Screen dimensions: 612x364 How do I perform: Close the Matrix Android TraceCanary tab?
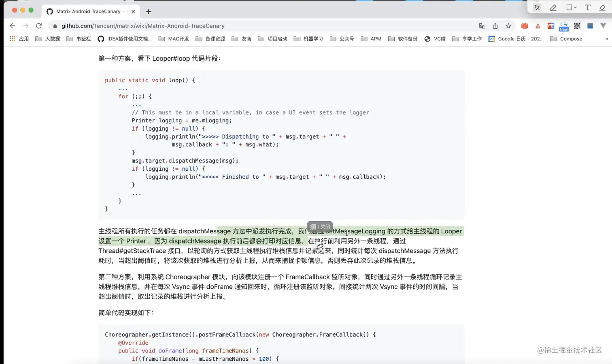133,11
